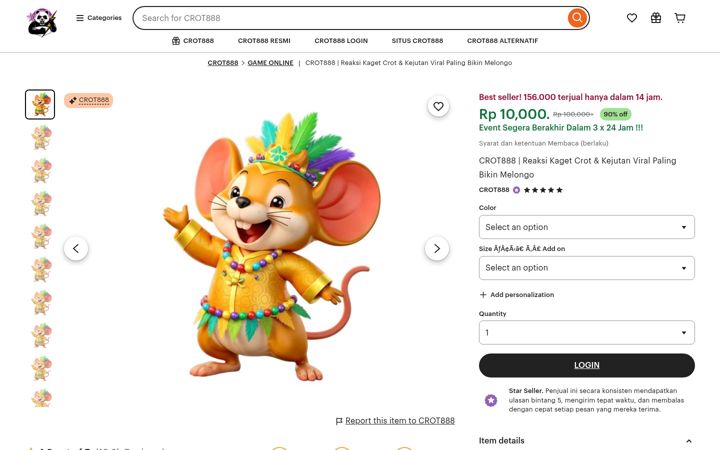Click the black LOGIN button
The width and height of the screenshot is (720, 450).
pyautogui.click(x=586, y=366)
